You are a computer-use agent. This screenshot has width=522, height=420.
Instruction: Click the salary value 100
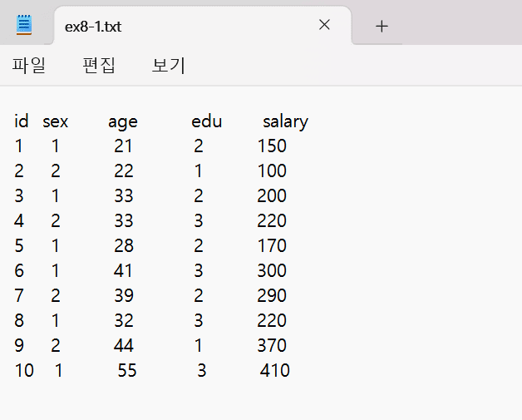click(x=272, y=171)
